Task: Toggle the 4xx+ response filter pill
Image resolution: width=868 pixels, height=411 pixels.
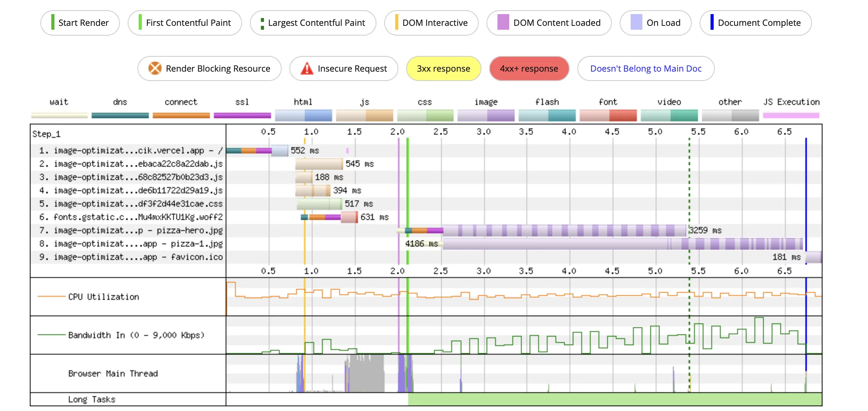Action: [529, 68]
